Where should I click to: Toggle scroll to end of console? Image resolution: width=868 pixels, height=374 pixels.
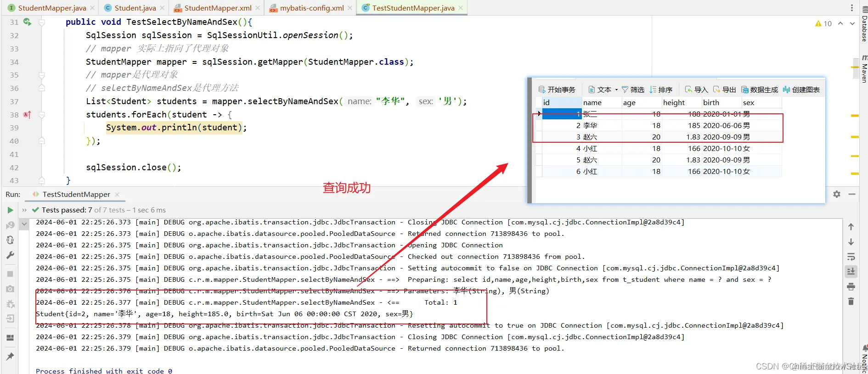point(851,271)
